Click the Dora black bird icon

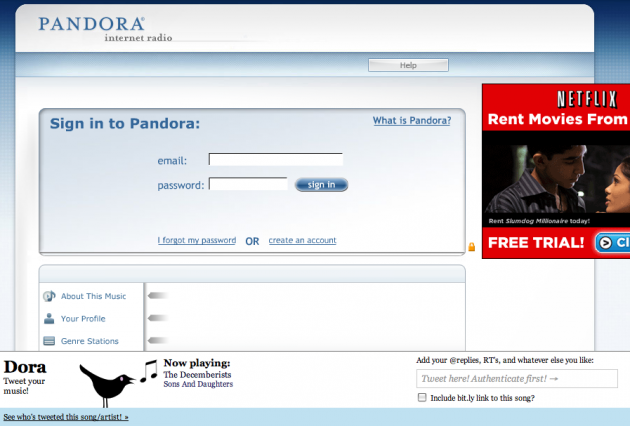tap(106, 385)
